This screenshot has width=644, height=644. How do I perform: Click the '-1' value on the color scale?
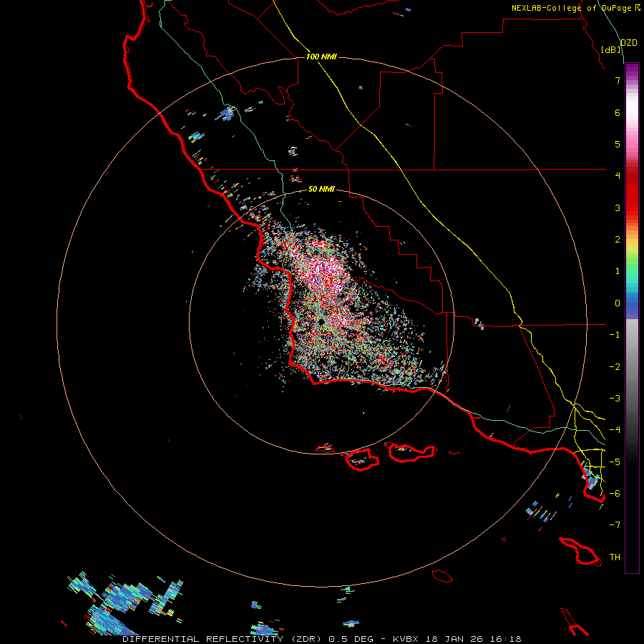coord(615,335)
